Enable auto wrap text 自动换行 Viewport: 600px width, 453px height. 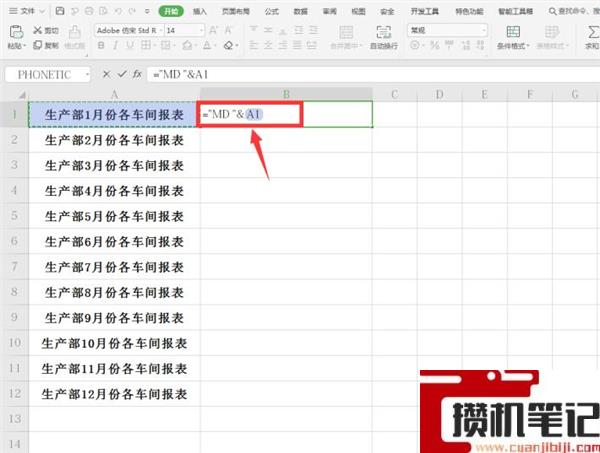pyautogui.click(x=383, y=37)
